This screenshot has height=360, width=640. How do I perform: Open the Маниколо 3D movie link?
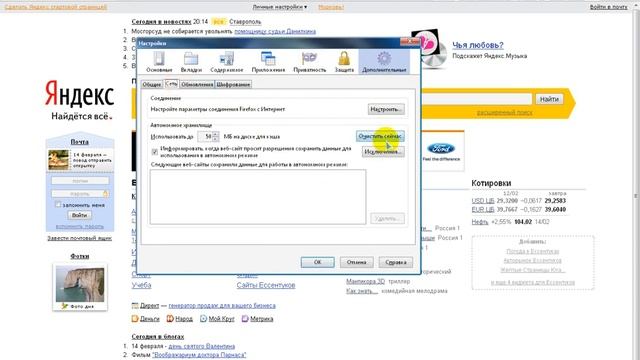[x=365, y=282]
